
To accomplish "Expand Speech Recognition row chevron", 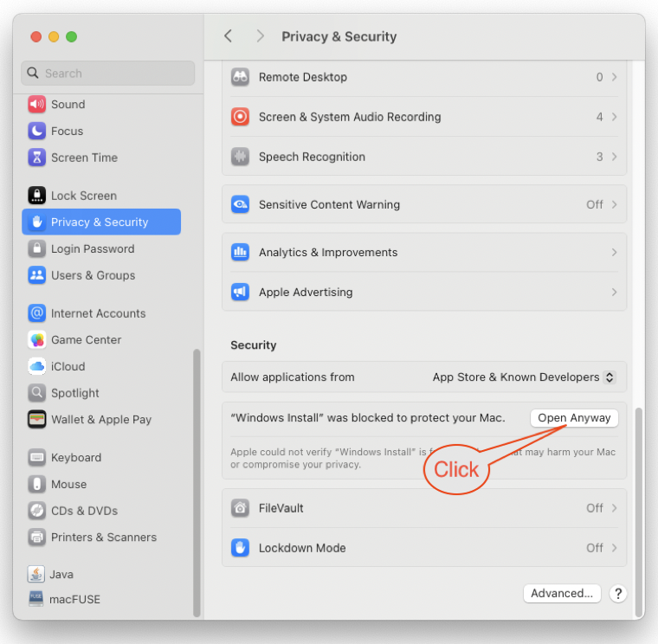I will click(614, 157).
